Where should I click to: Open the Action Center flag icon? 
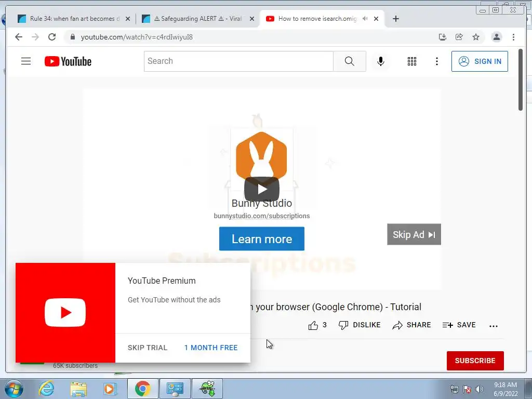click(467, 389)
